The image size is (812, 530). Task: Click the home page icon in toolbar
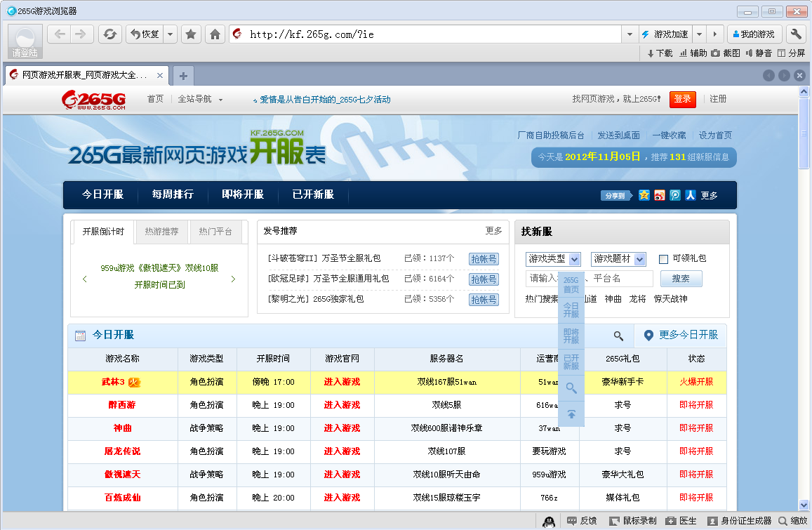[215, 34]
